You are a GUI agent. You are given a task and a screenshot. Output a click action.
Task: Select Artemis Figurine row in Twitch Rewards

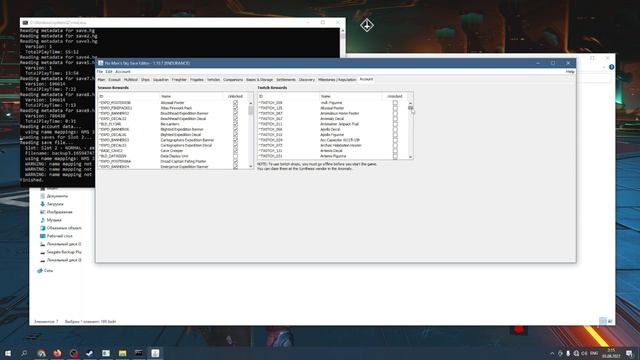pyautogui.click(x=332, y=156)
